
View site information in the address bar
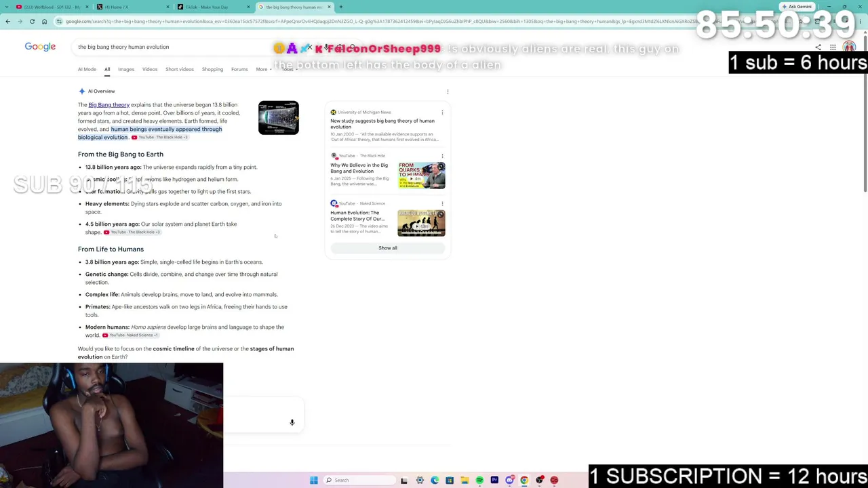[60, 22]
